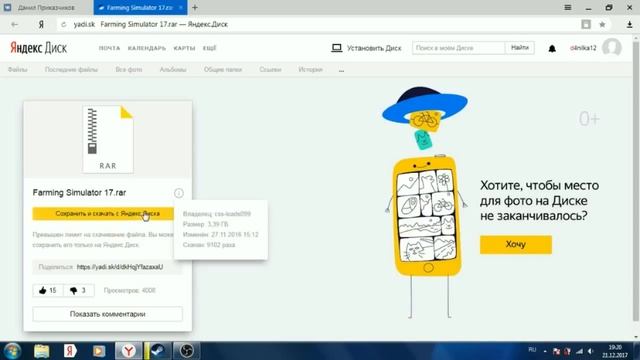Click the yellow Хочу button
This screenshot has height=360, width=640.
516,244
